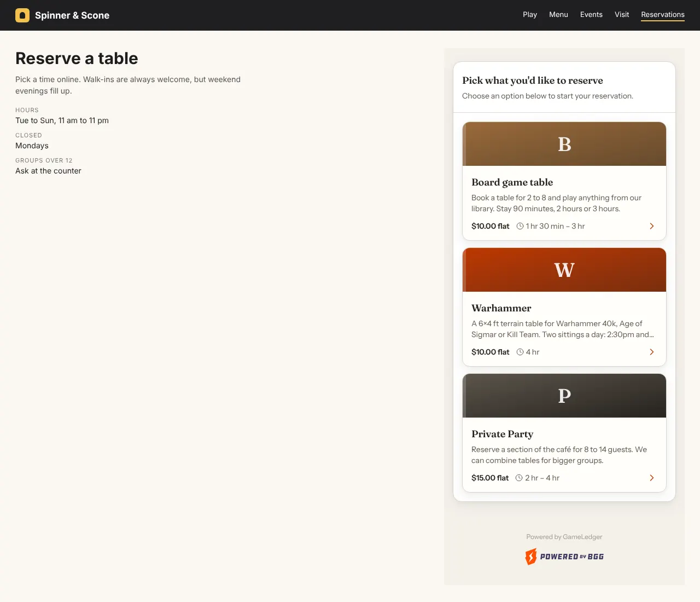The height and width of the screenshot is (602, 700).
Task: Click the clock icon beside 1 hr 30 min – 3 hr
Action: pyautogui.click(x=520, y=226)
